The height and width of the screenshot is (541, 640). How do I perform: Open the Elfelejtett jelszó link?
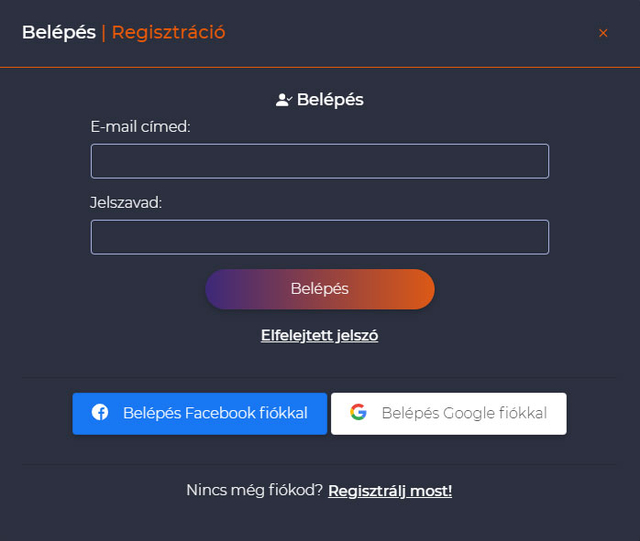(320, 335)
